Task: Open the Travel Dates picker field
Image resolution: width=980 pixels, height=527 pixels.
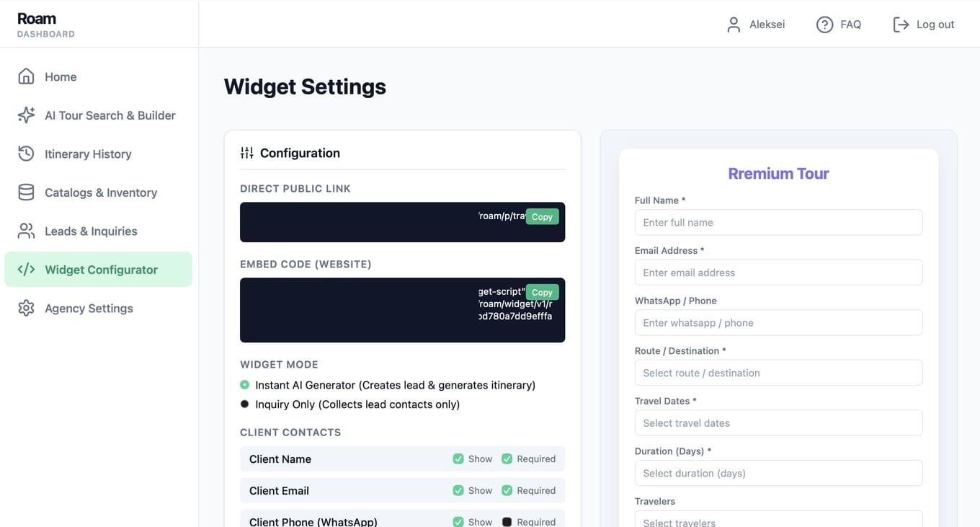Action: pos(778,423)
